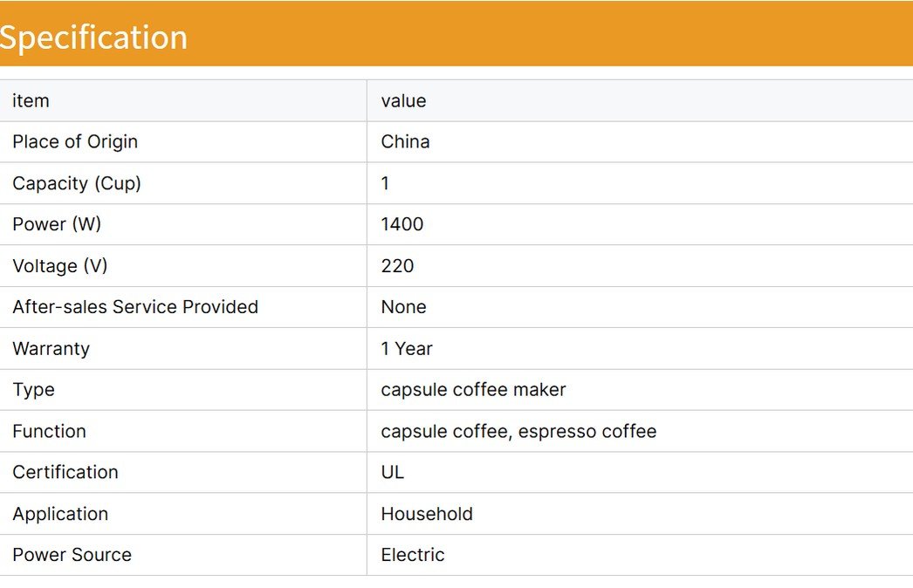
Task: Click the 1400 power value
Action: [x=402, y=224]
